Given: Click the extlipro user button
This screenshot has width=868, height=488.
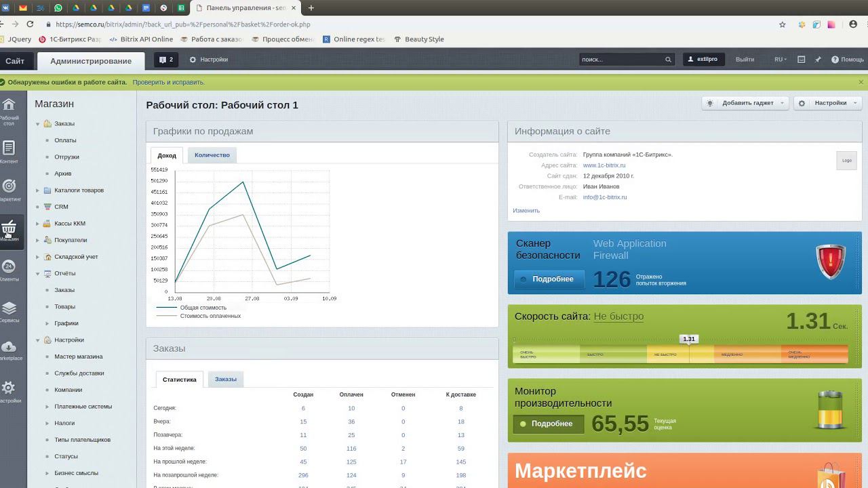Looking at the screenshot, I should [703, 60].
